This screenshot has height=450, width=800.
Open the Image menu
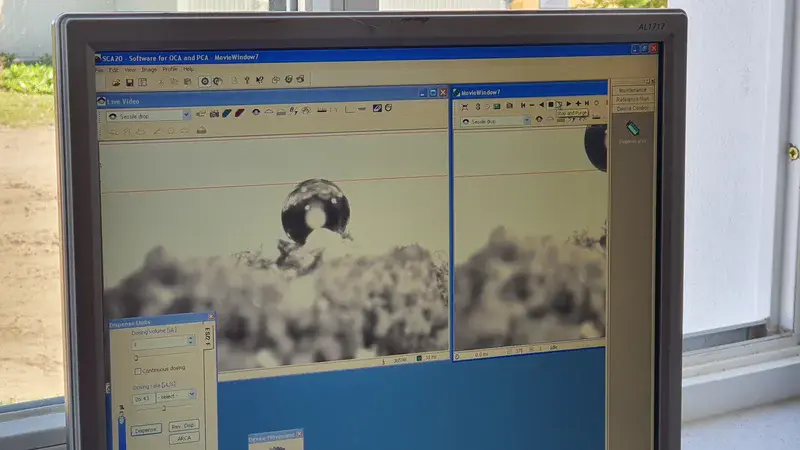pos(149,69)
